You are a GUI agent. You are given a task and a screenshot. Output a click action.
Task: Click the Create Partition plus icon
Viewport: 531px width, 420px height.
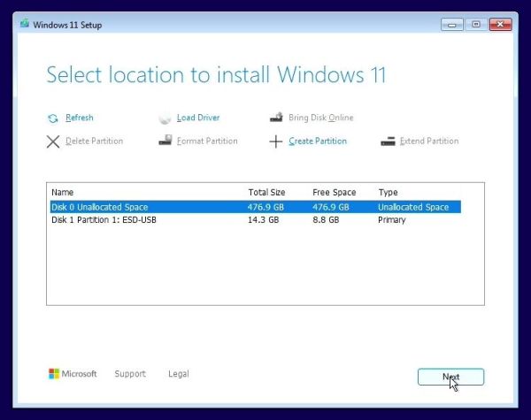(275, 141)
